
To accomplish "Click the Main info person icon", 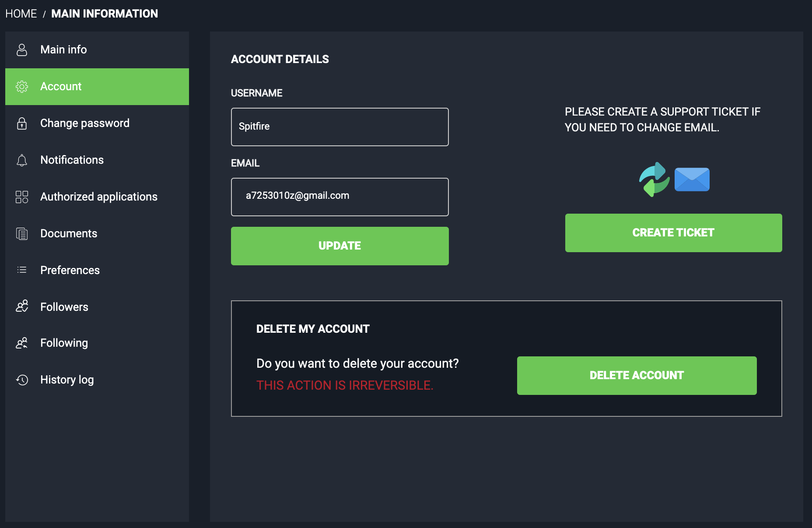I will [22, 50].
